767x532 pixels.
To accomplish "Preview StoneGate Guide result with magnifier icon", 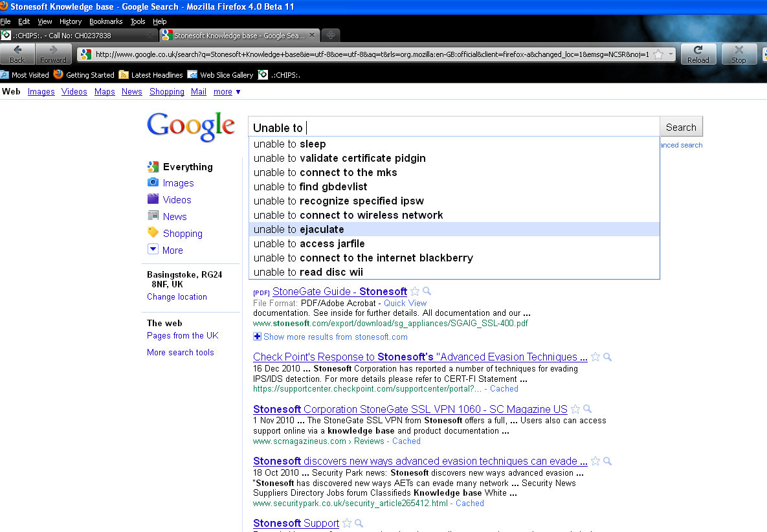I will (427, 291).
